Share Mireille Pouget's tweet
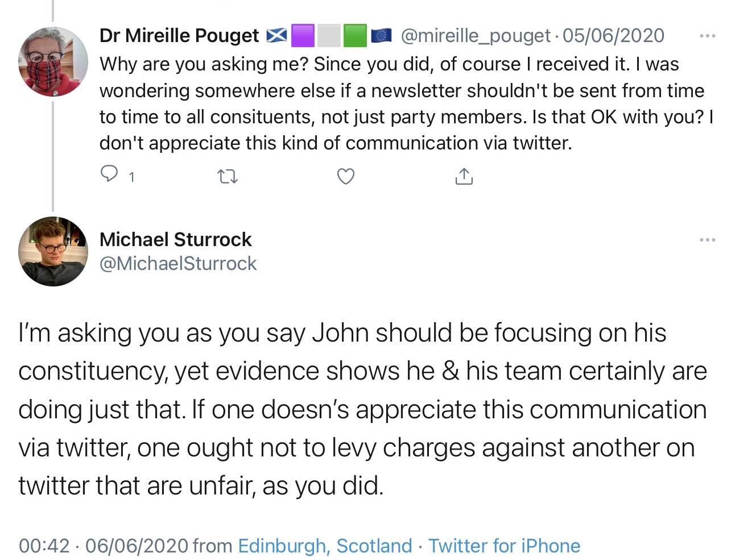The width and height of the screenshot is (756, 557). 464,177
